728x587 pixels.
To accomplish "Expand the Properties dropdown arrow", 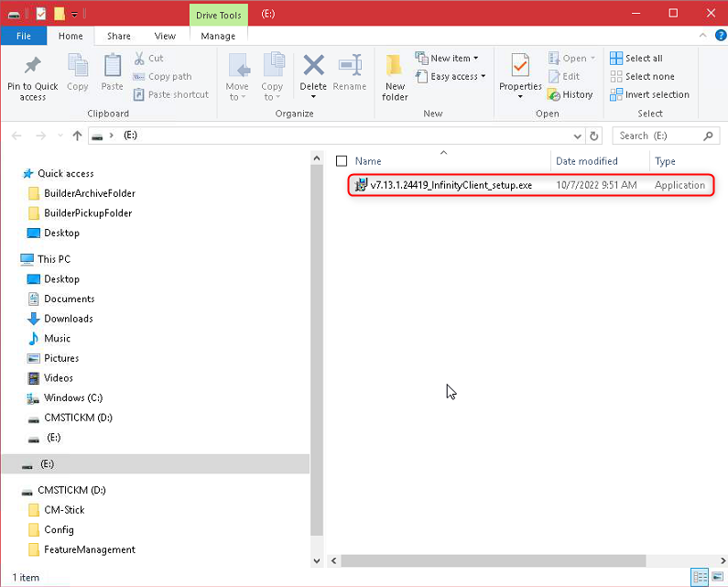I will [520, 96].
